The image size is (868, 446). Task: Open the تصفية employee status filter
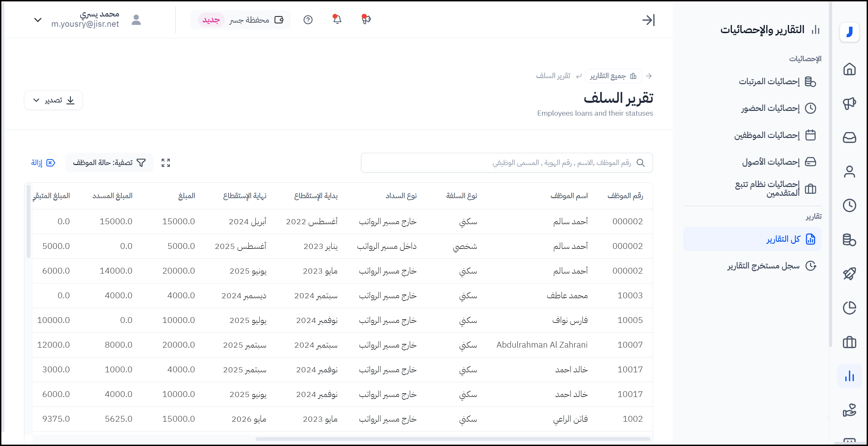[x=109, y=163]
